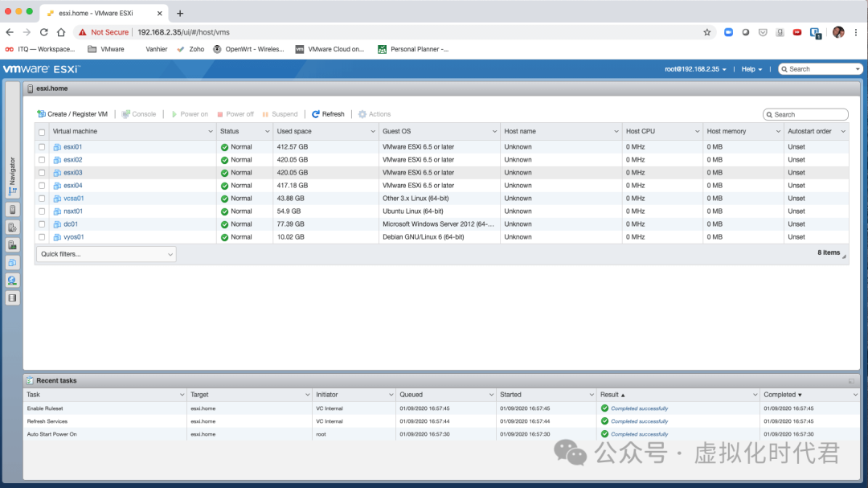Screen dimensions: 868x488
Task: Check the dc01 row checkbox
Action: [x=42, y=224]
